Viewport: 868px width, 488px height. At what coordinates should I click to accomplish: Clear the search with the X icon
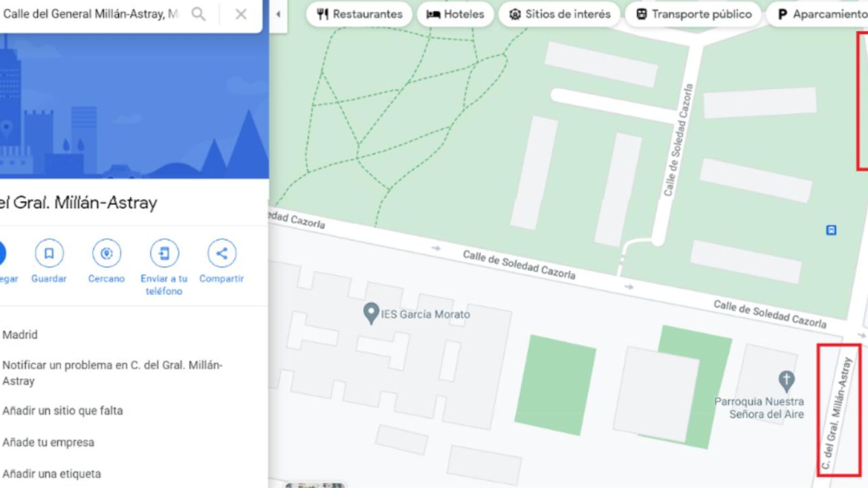click(241, 14)
